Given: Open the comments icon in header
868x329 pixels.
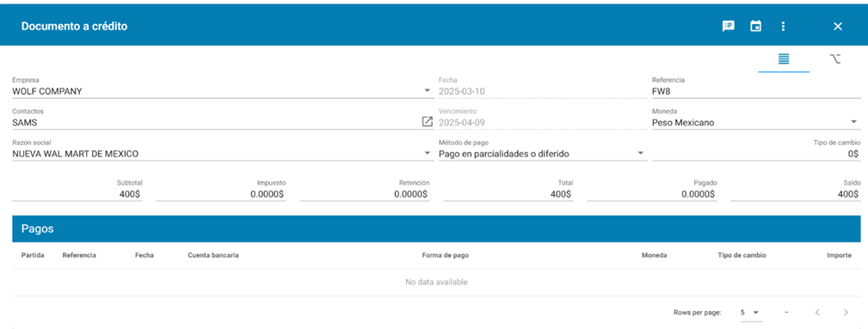Looking at the screenshot, I should pos(729,26).
